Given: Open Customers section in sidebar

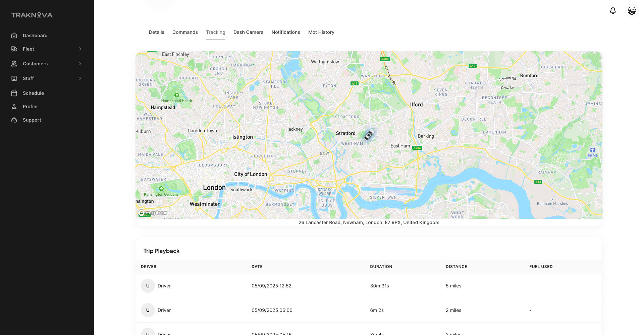Looking at the screenshot, I should coord(35,64).
